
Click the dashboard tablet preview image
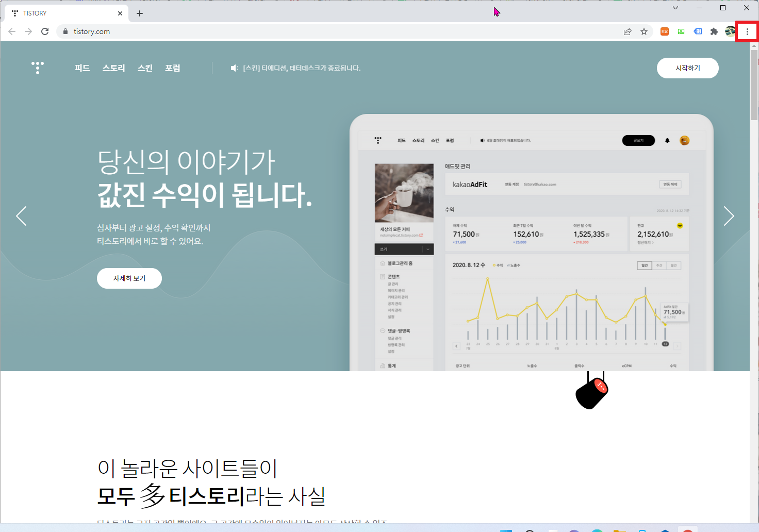coord(532,243)
